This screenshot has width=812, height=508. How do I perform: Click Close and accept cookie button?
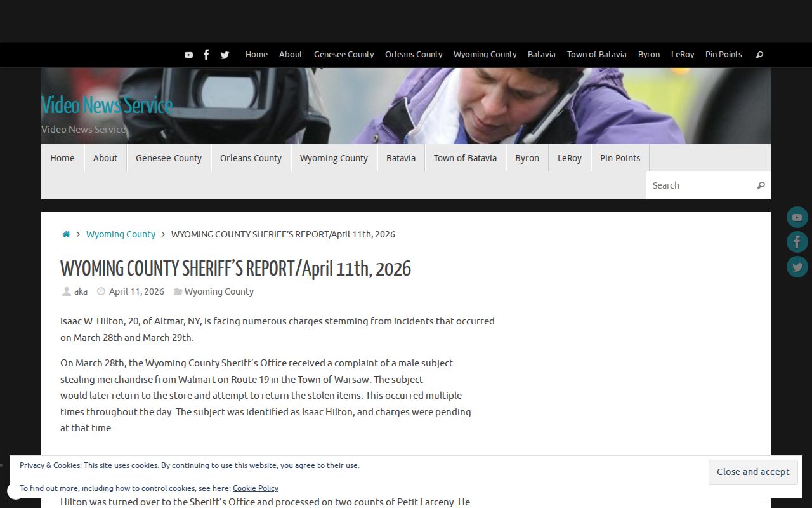pos(753,472)
